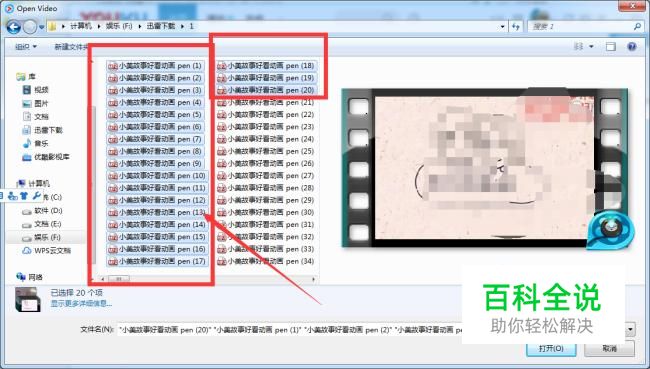This screenshot has width=650, height=369.
Task: Click the 打开(O) button
Action: point(551,348)
